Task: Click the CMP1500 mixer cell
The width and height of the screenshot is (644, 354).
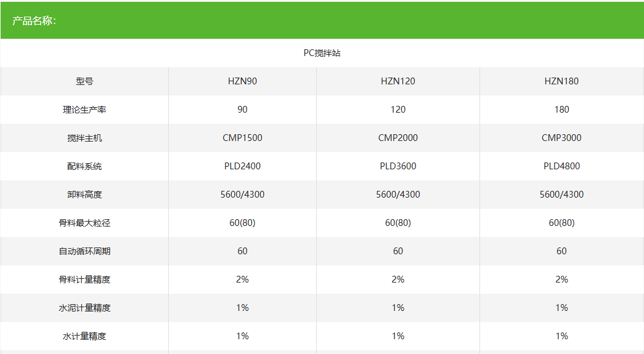Action: (x=242, y=138)
